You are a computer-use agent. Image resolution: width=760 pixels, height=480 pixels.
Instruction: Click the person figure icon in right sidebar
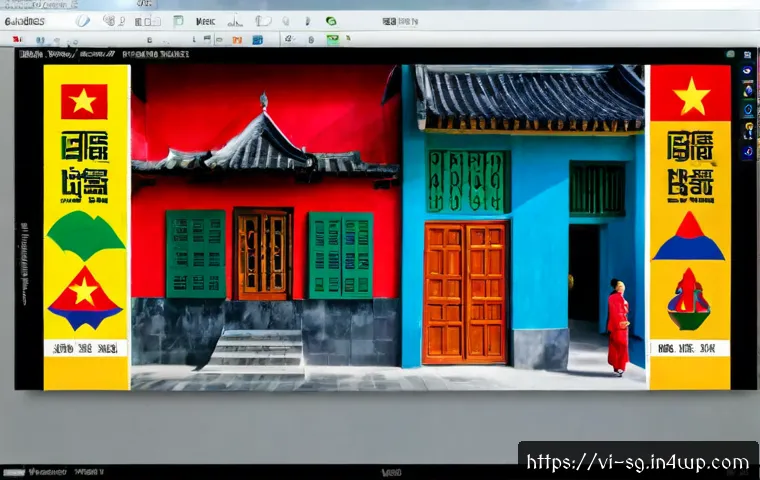[x=749, y=131]
